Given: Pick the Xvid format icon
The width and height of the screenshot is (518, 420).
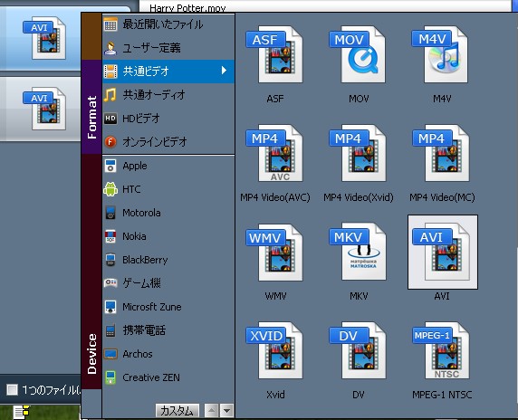Looking at the screenshot, I should click(275, 350).
